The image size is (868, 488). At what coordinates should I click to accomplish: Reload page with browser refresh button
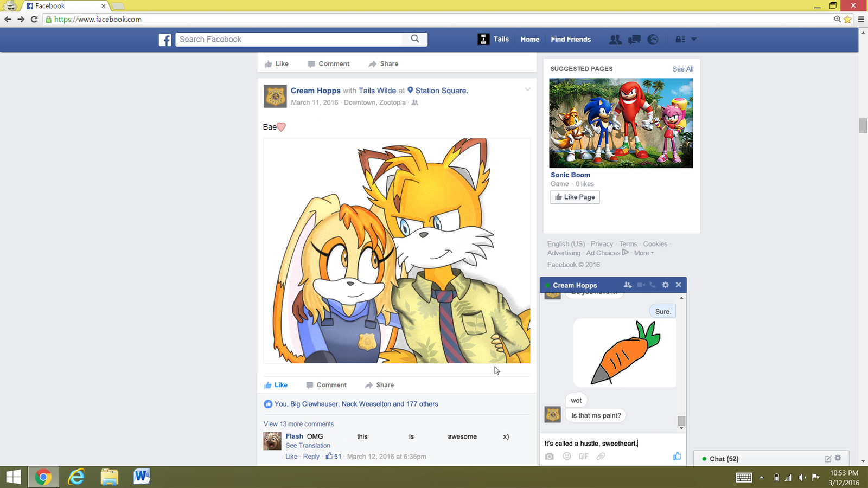(34, 19)
